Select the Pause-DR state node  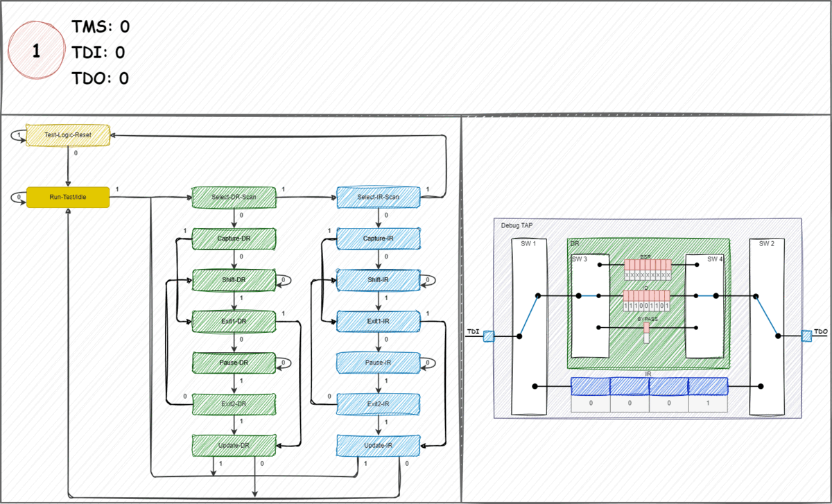point(234,362)
